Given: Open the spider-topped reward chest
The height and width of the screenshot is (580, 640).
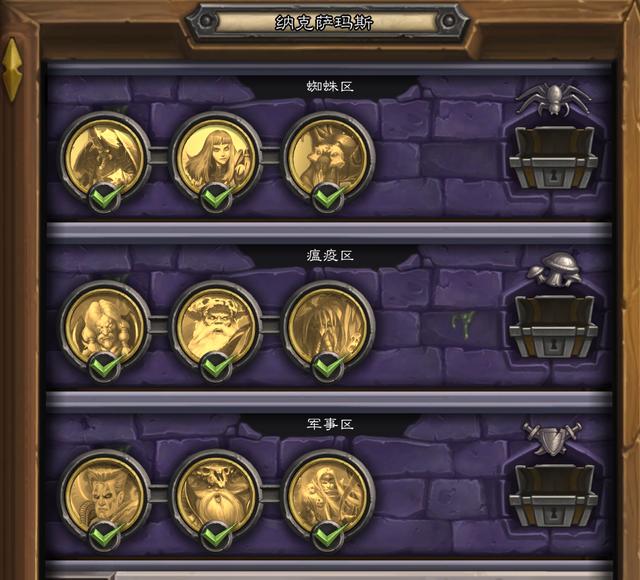Looking at the screenshot, I should click(553, 157).
